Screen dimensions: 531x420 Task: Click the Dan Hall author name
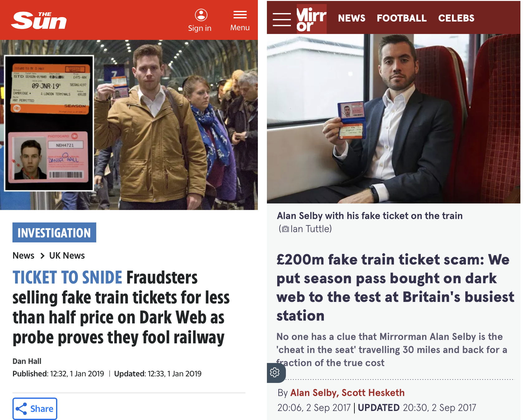coord(27,361)
